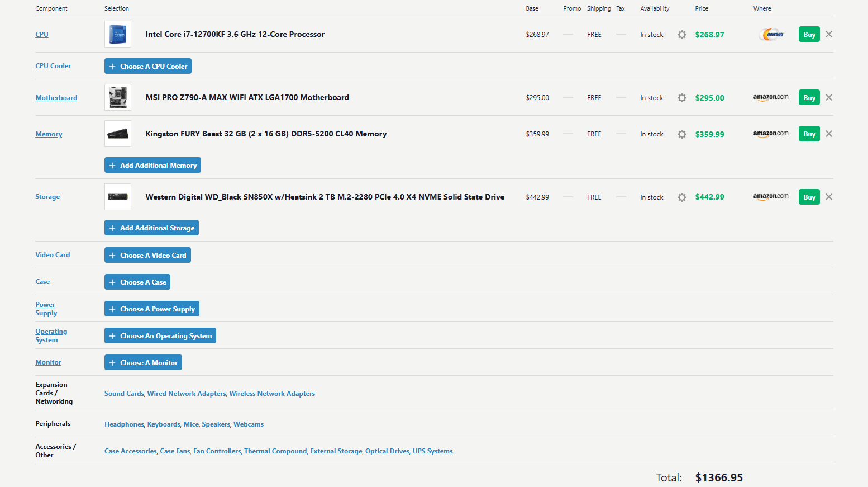868x487 pixels.
Task: Choose a Case
Action: click(x=137, y=282)
